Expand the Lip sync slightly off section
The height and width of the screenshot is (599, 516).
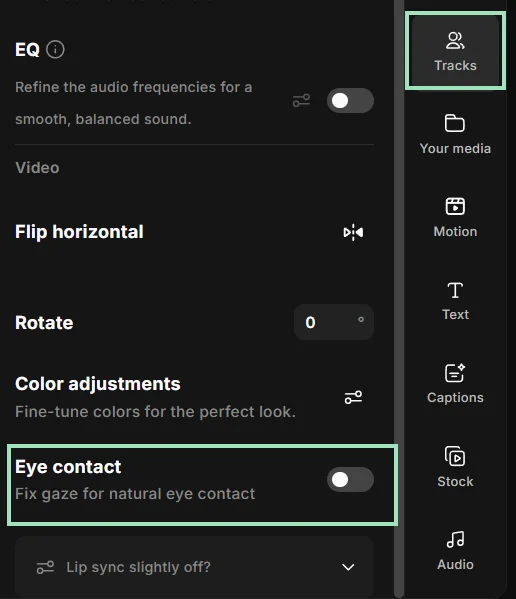(194, 567)
